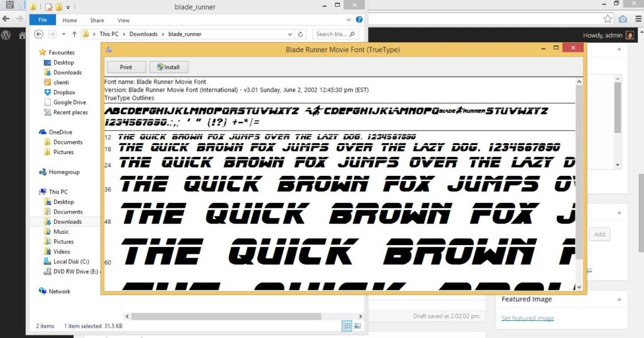Open Quick Access Toolbar dropdown in Explorer
Viewport: 644px width, 338px height.
(68, 7)
